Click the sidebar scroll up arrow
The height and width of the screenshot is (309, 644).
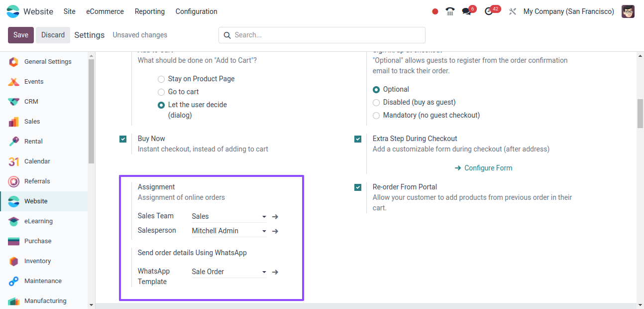(91, 56)
